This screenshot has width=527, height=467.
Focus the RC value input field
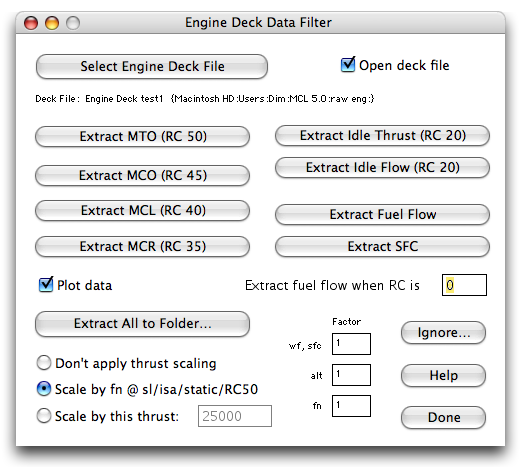pos(464,285)
